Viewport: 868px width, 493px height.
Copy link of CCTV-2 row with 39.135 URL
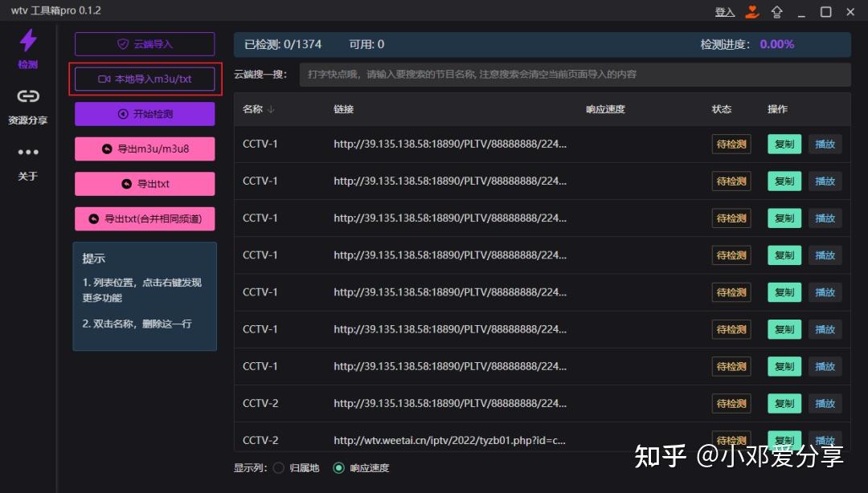(784, 403)
